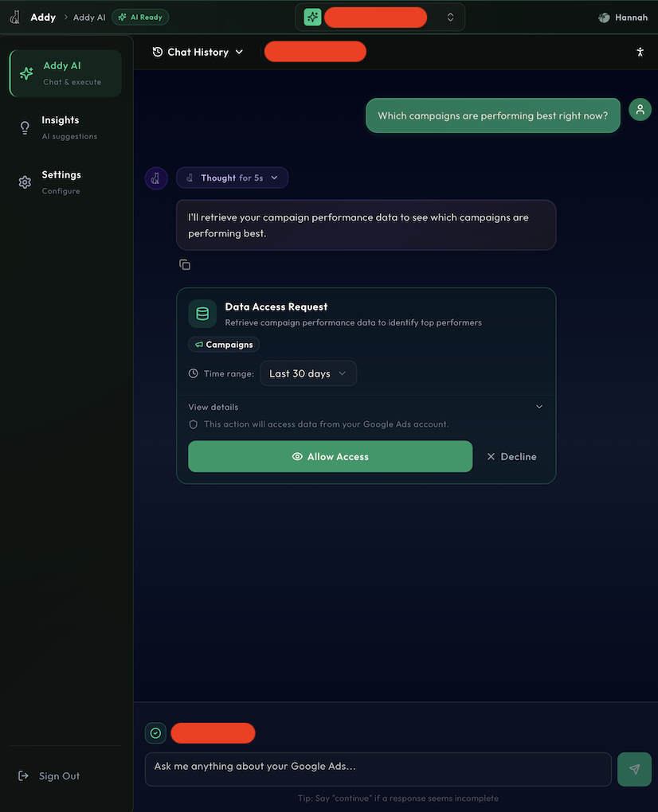Click the green checkmark status icon

[x=155, y=733]
